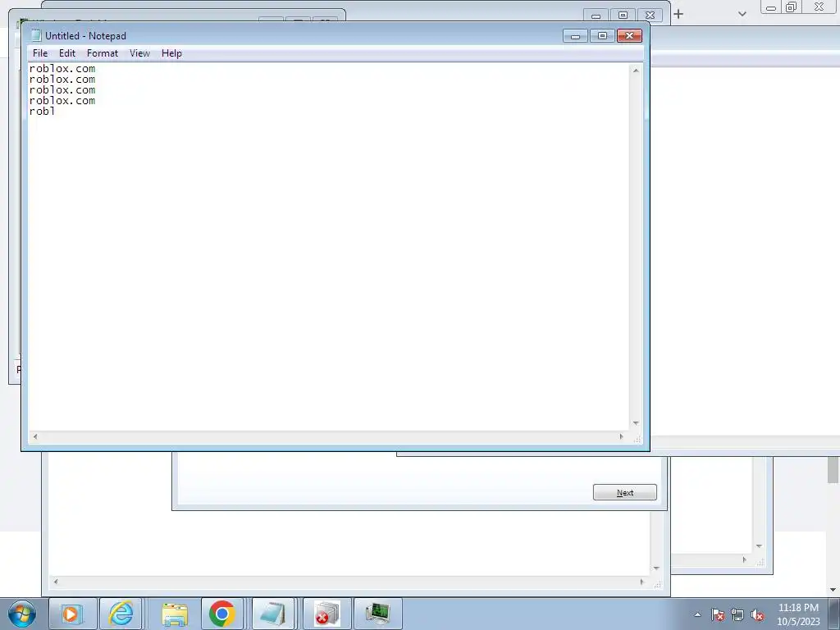This screenshot has width=840, height=630.
Task: Click the background window's lower vertical scrollbar down arrow
Action: (656, 568)
